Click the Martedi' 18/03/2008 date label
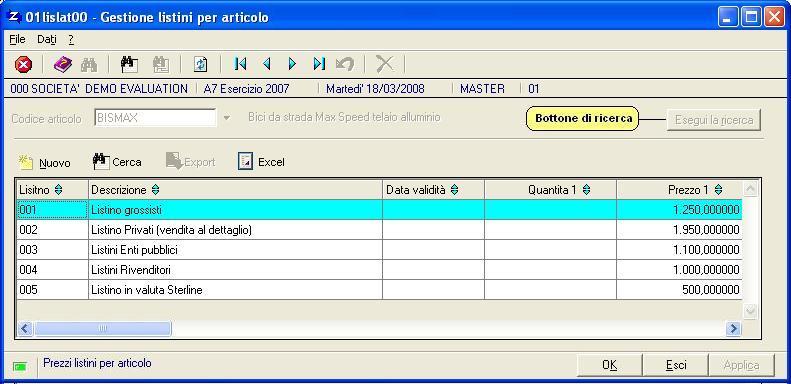The width and height of the screenshot is (791, 384). [x=375, y=89]
